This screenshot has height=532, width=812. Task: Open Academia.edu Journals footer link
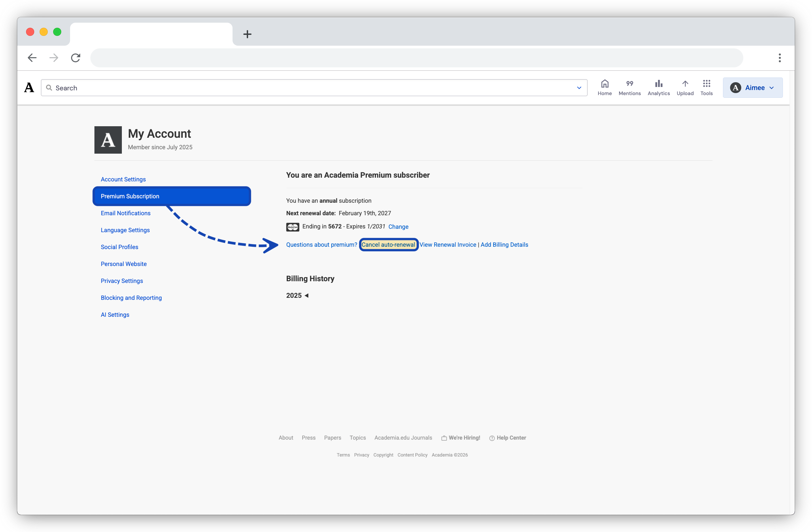tap(403, 438)
